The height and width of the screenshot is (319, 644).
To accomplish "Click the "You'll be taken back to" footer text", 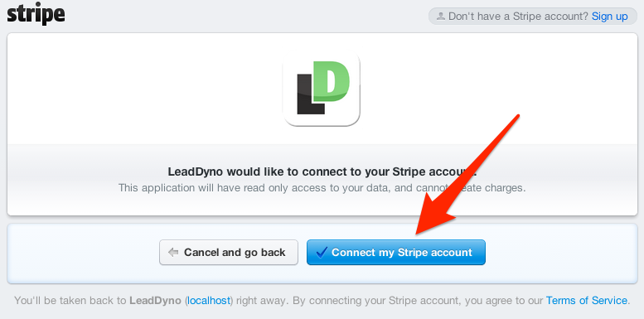I will pyautogui.click(x=70, y=301).
